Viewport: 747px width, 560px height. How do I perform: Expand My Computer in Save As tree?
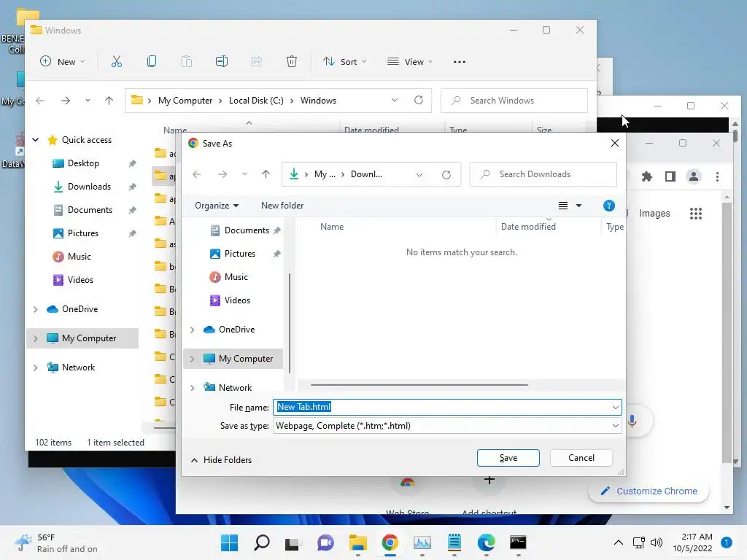pos(193,359)
